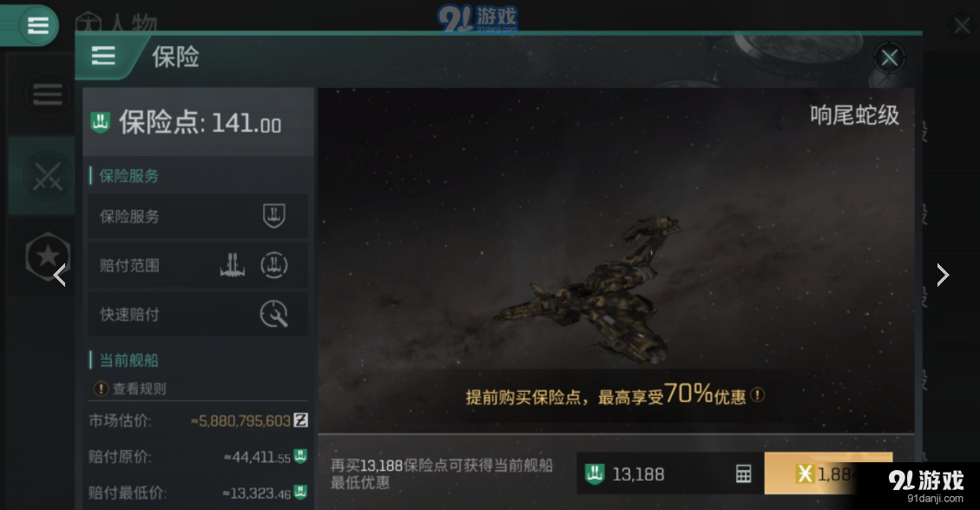Show next ship with right arrow
980x510 pixels.
click(x=943, y=275)
